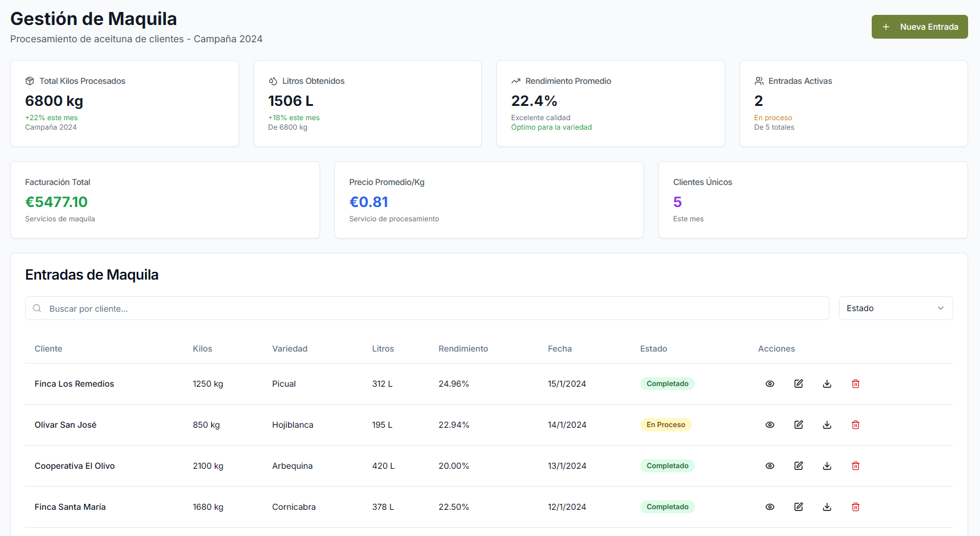
Task: View details of Cooperativa El Olivo entry
Action: [x=769, y=466]
